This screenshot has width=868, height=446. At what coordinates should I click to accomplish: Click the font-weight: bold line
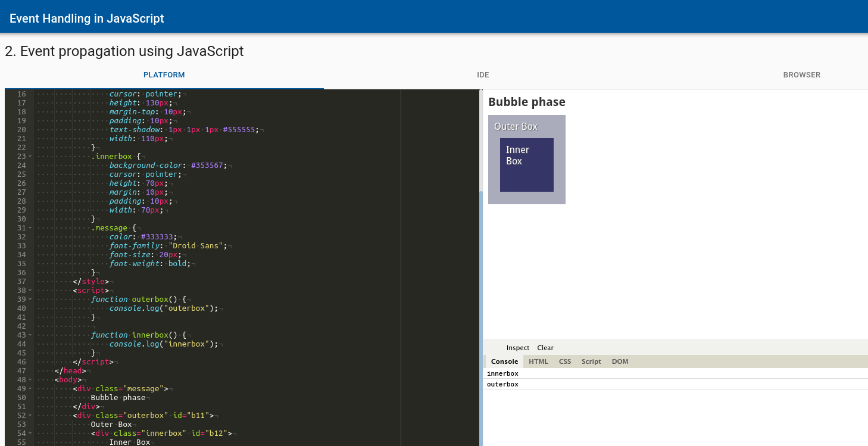pos(149,264)
